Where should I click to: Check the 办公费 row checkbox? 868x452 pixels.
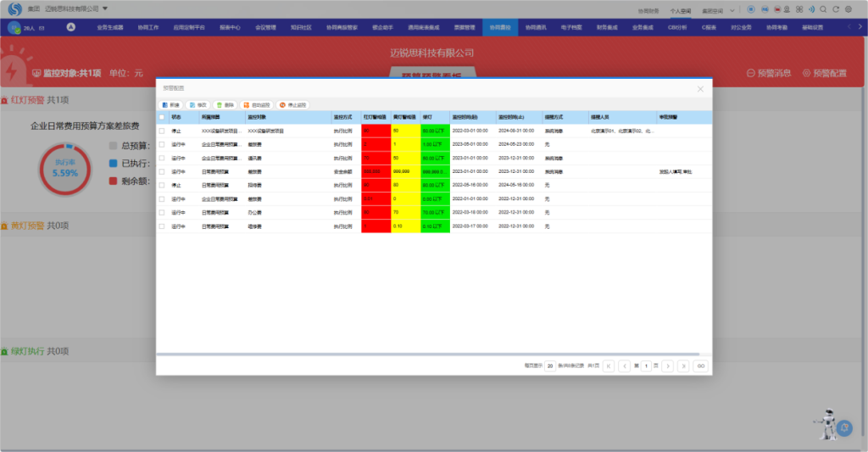point(162,212)
